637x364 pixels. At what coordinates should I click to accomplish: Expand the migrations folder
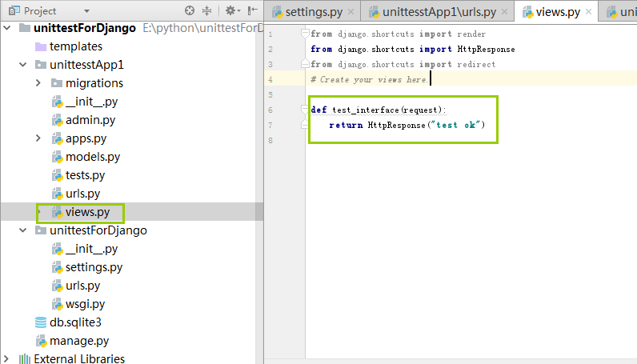point(38,83)
